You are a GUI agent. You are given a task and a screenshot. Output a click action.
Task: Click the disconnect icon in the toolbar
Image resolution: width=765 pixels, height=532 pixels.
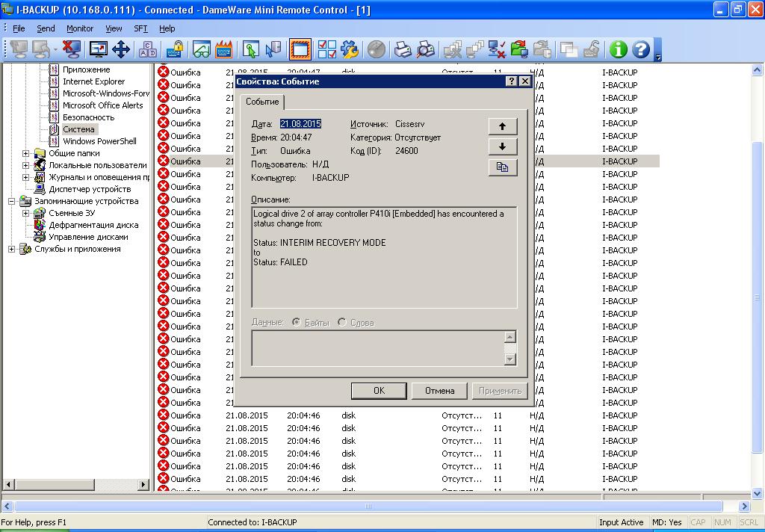(x=71, y=49)
